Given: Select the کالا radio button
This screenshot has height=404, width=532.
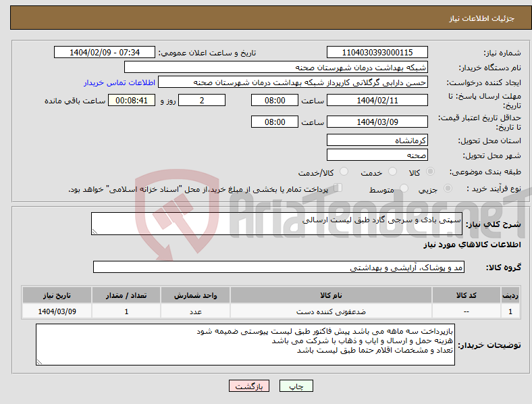Looking at the screenshot, I should pos(430,172).
